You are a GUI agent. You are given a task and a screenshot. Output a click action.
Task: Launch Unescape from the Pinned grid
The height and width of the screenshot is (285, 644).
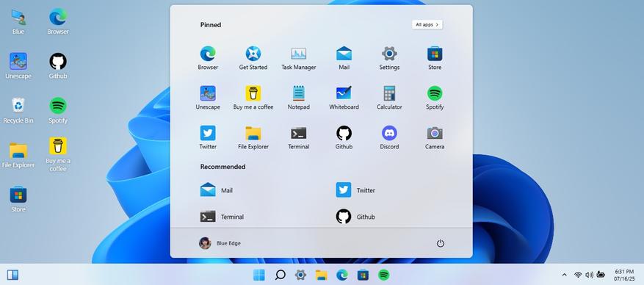208,98
